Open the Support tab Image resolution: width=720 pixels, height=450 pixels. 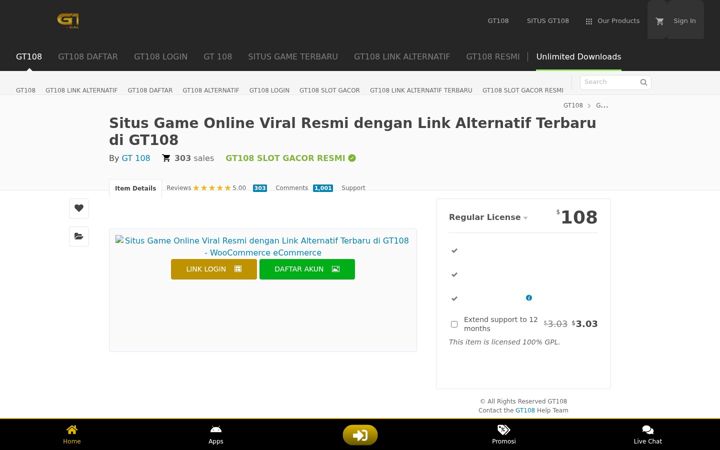pos(353,188)
